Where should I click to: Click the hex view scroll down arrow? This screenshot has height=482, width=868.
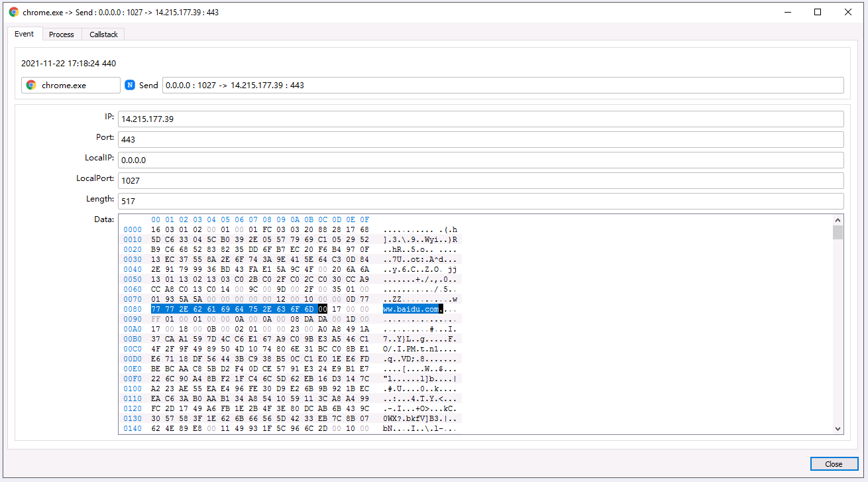(838, 429)
